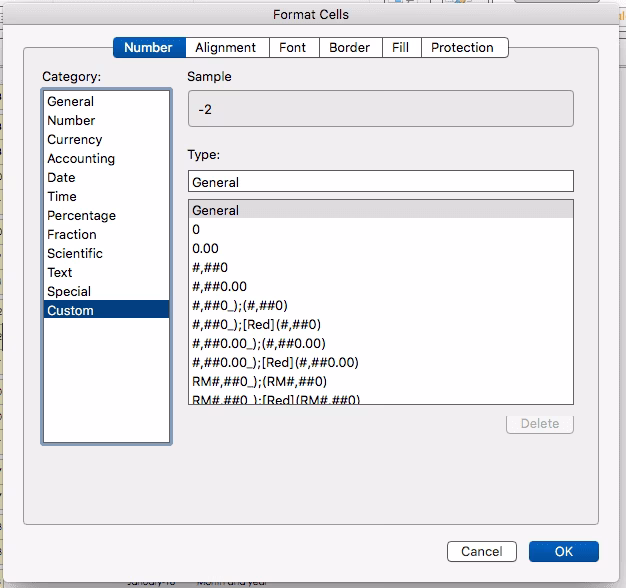Select the #,##0.00_);(#,##0.00) format
626x588 pixels.
(381, 344)
